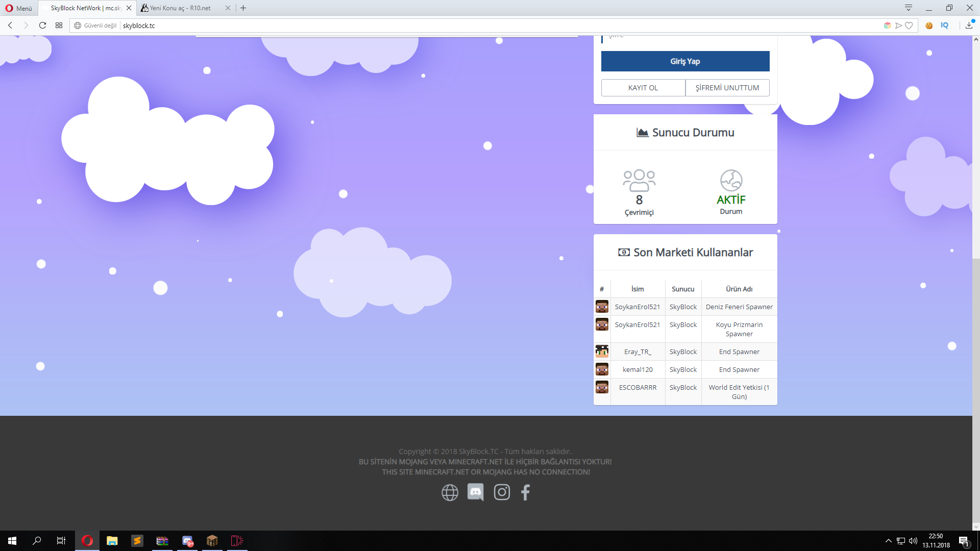Click the ŞİFREMİ UNUTTUM button

pos(727,88)
